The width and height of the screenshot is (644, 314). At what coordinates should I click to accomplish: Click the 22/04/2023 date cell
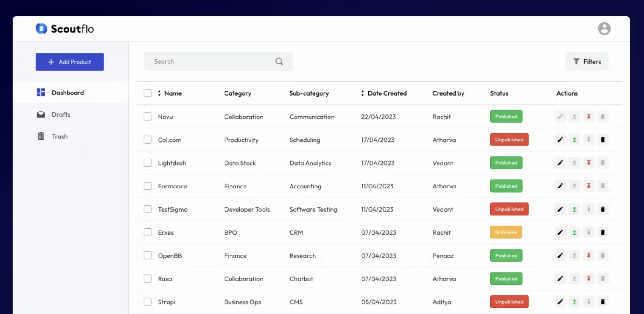pos(378,117)
